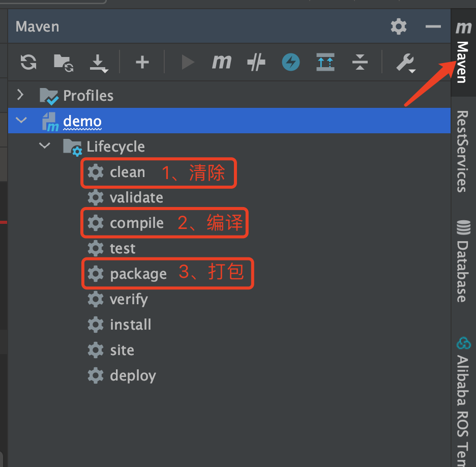Select the install lifecycle phase

(131, 325)
